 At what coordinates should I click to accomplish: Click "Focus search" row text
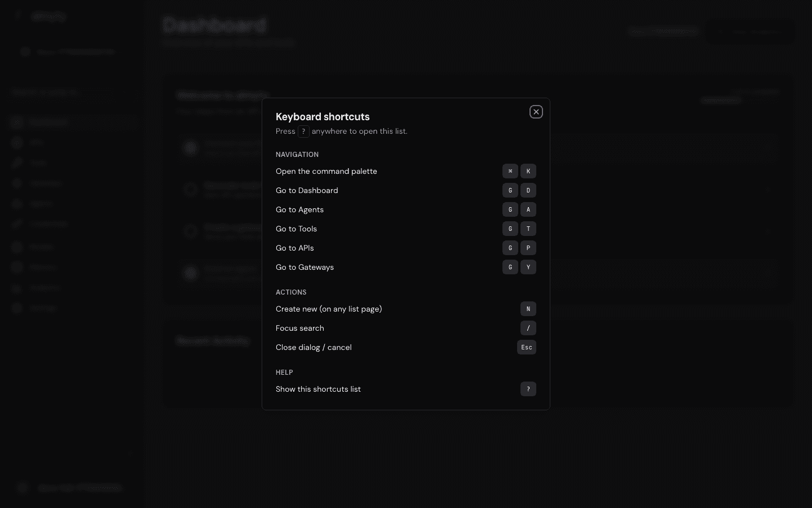(x=299, y=328)
